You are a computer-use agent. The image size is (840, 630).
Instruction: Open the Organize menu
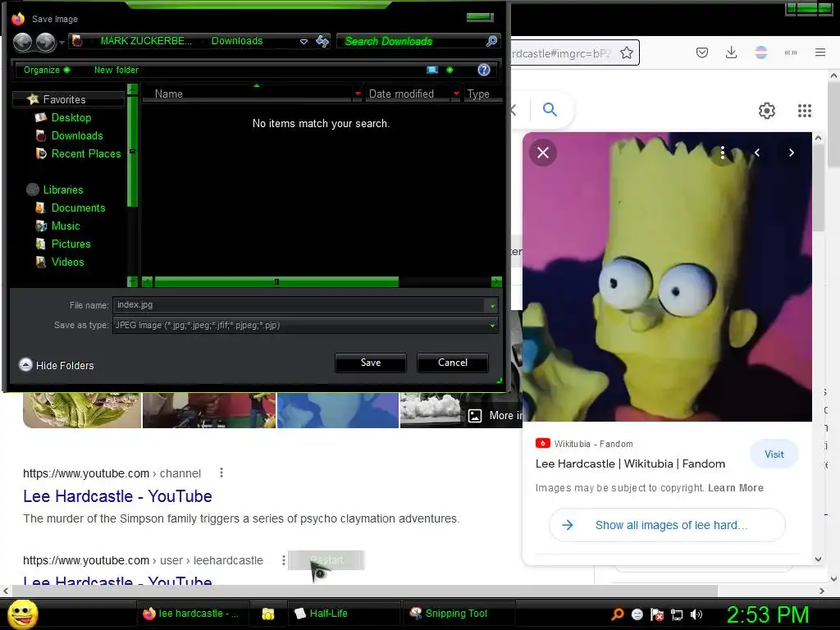click(x=47, y=70)
